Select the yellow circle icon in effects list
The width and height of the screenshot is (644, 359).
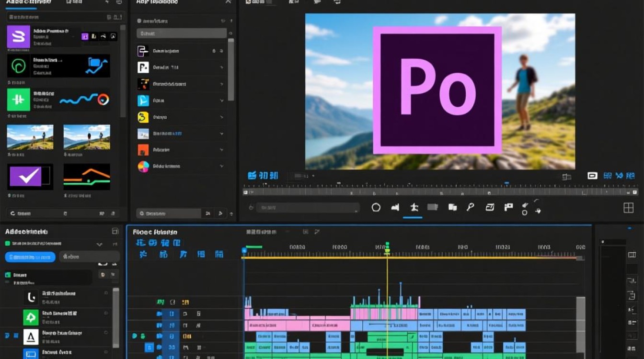point(143,117)
